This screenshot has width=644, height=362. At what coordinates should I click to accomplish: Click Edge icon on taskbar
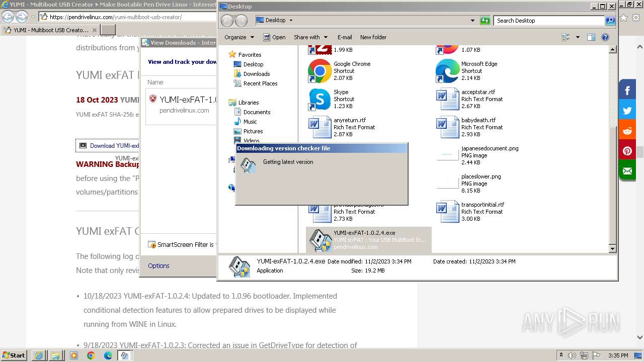pos(108,355)
